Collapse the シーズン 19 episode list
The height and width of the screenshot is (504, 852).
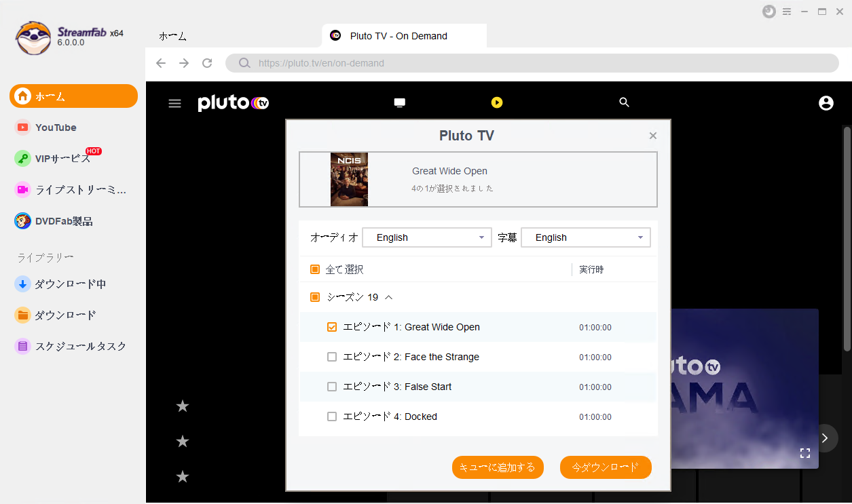click(x=389, y=297)
